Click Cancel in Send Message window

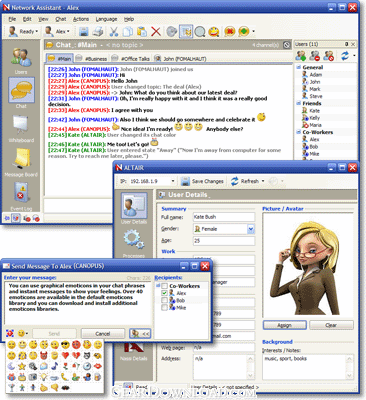click(103, 333)
